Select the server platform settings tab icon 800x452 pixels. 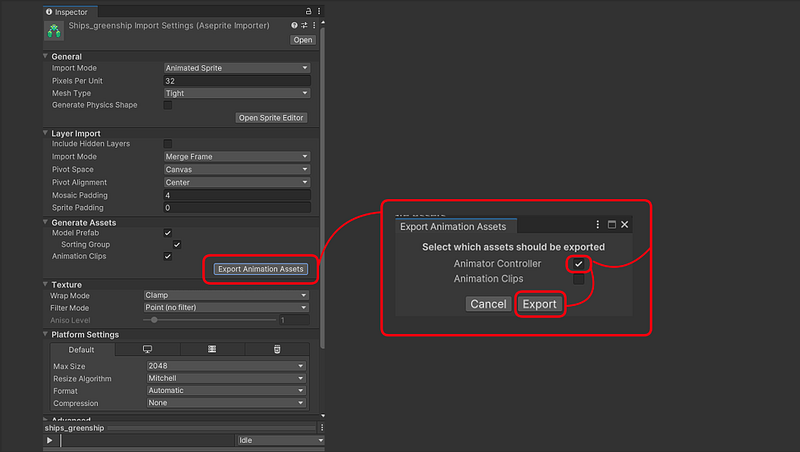[212, 349]
